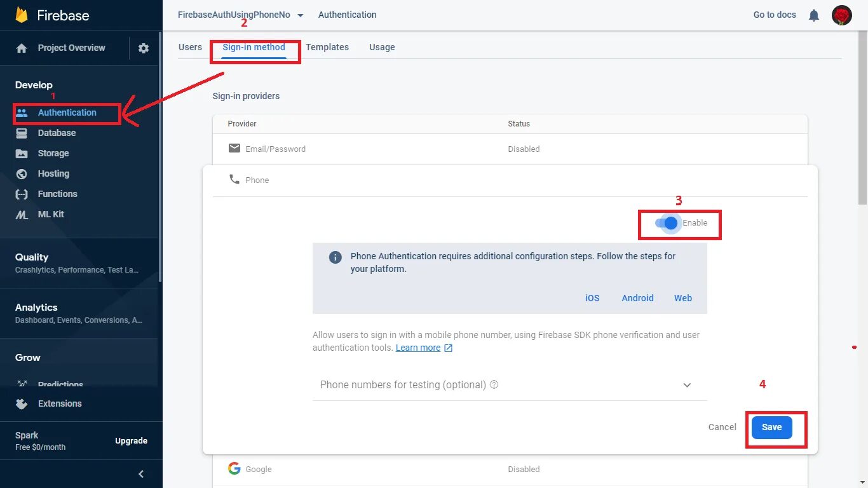Click the Extensions icon in sidebar

(x=22, y=404)
